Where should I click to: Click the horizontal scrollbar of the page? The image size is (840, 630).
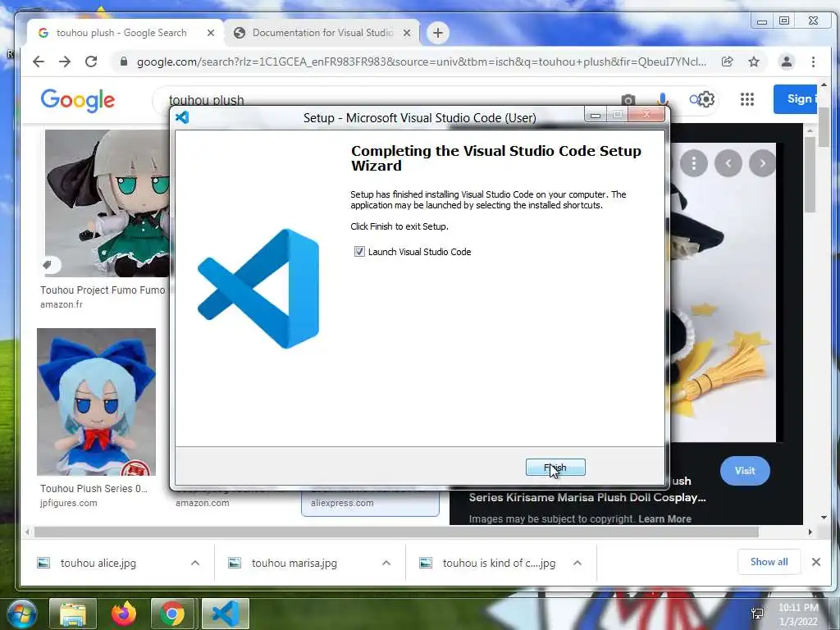[396, 532]
